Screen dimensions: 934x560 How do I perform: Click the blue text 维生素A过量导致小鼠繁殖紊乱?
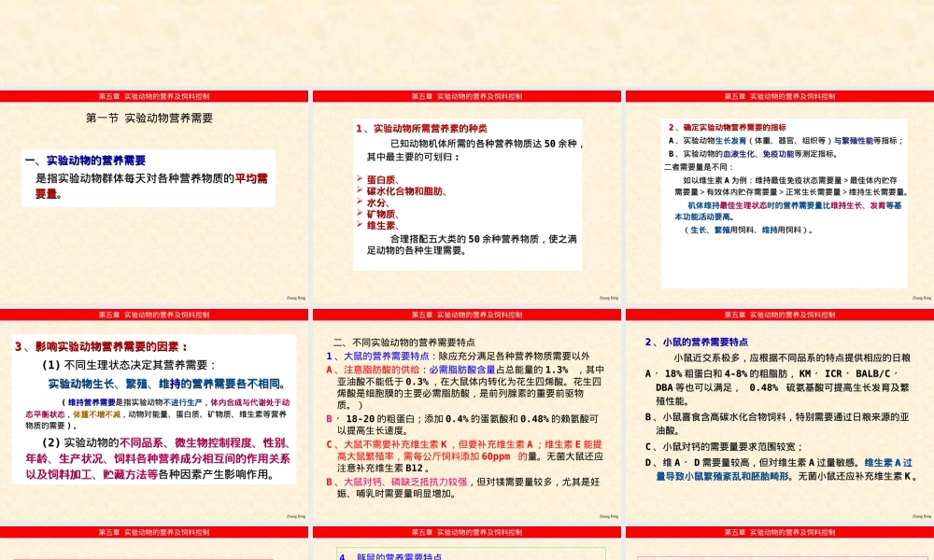[x=784, y=469]
